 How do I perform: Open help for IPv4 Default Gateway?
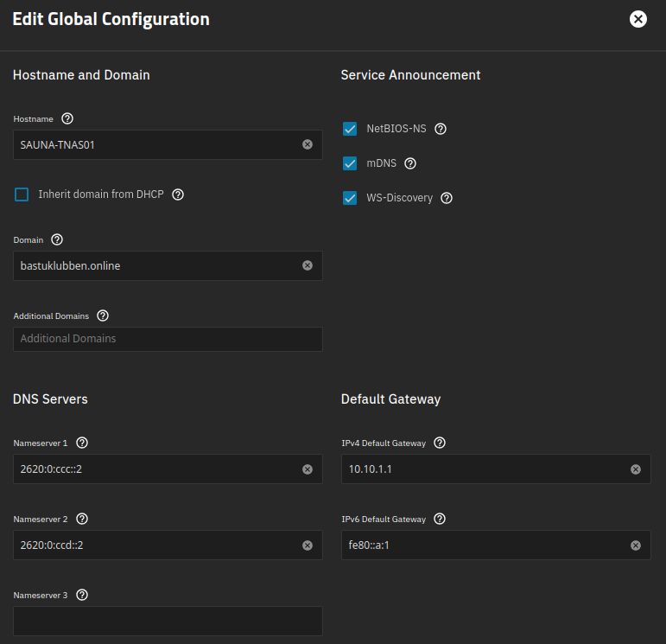pos(440,443)
